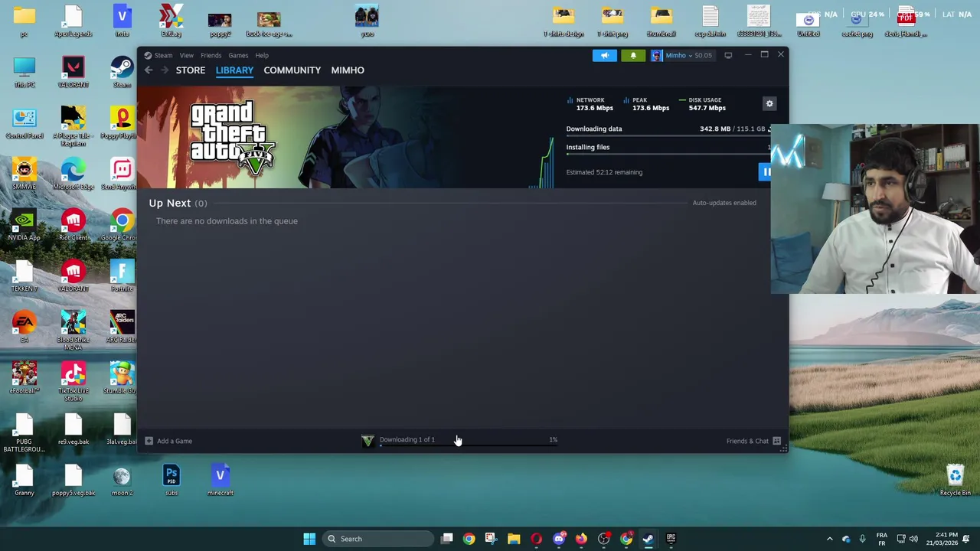Open the Help menu
The width and height of the screenshot is (980, 551).
(262, 55)
